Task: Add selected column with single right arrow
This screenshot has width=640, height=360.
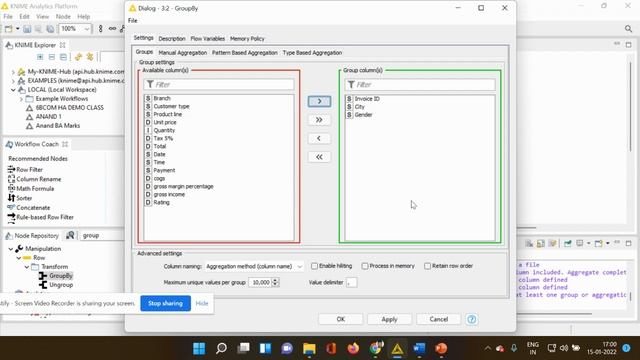Action: 319,101
